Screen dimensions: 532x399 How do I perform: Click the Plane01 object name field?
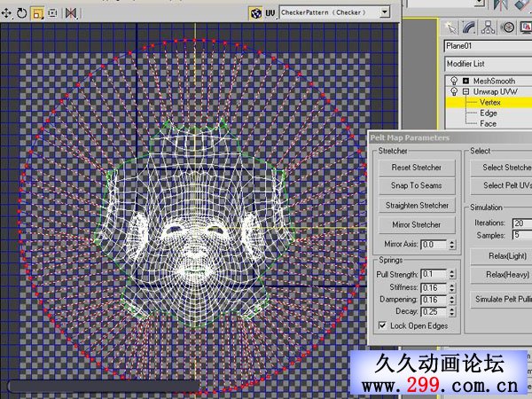pos(488,46)
